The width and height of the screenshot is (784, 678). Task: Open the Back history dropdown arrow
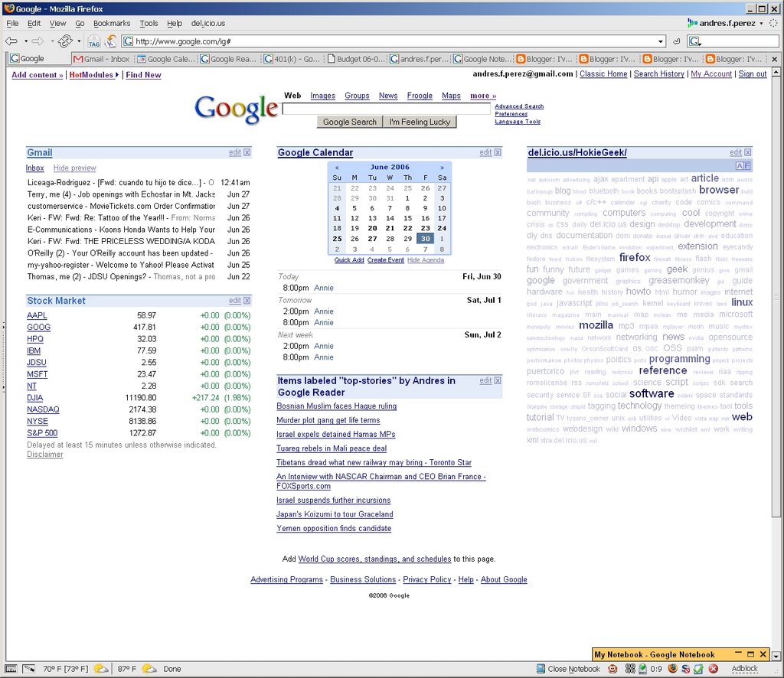(x=25, y=41)
